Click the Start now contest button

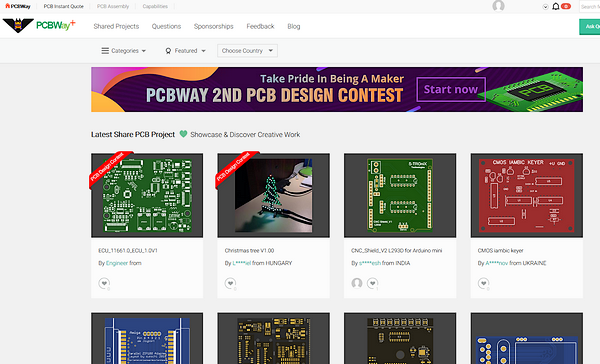click(x=451, y=89)
